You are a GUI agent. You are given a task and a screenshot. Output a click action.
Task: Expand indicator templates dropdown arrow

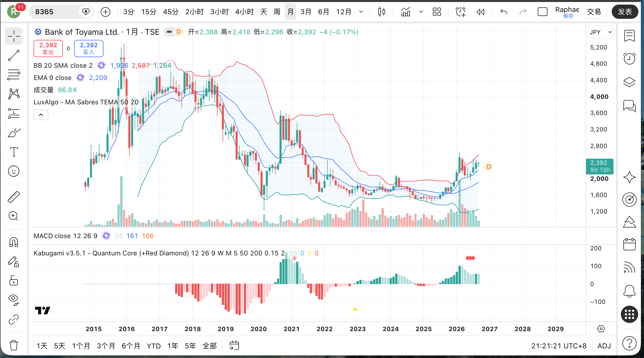coord(421,12)
